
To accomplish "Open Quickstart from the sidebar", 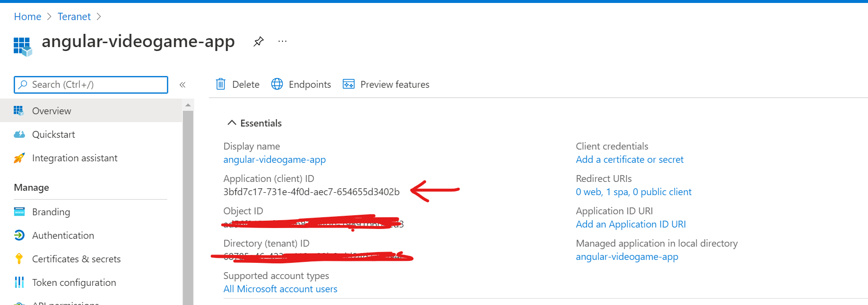I will [53, 134].
